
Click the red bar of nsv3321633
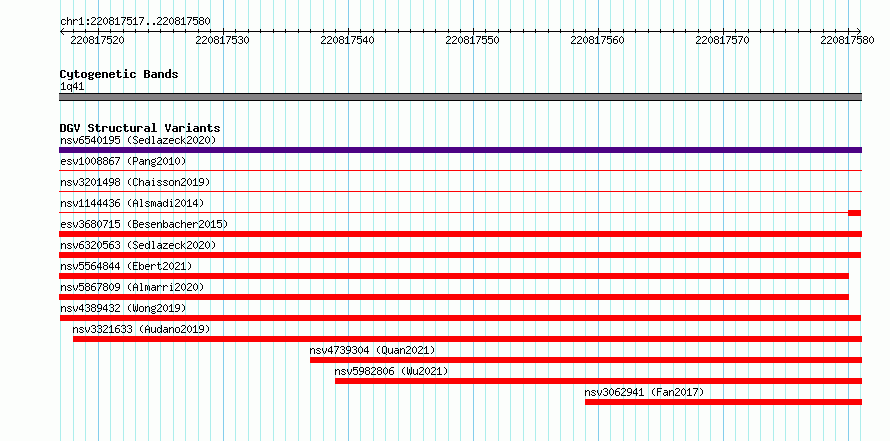click(x=467, y=339)
